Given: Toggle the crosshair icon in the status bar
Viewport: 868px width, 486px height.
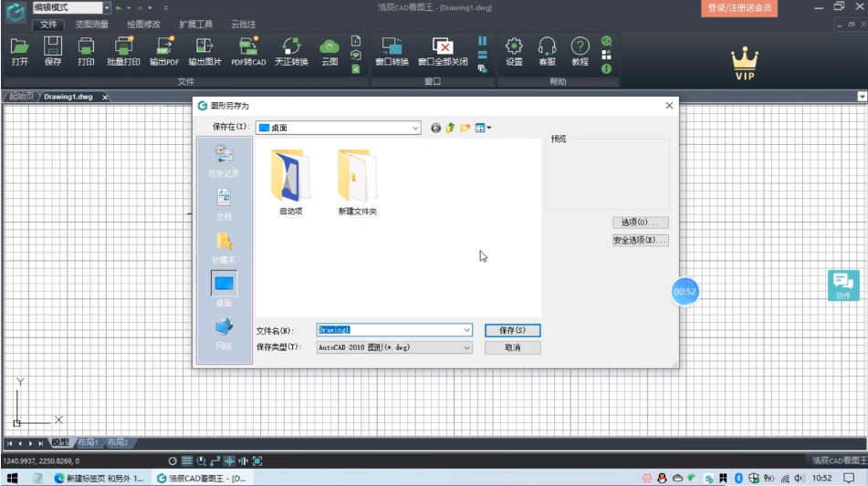Looking at the screenshot, I should pos(229,460).
